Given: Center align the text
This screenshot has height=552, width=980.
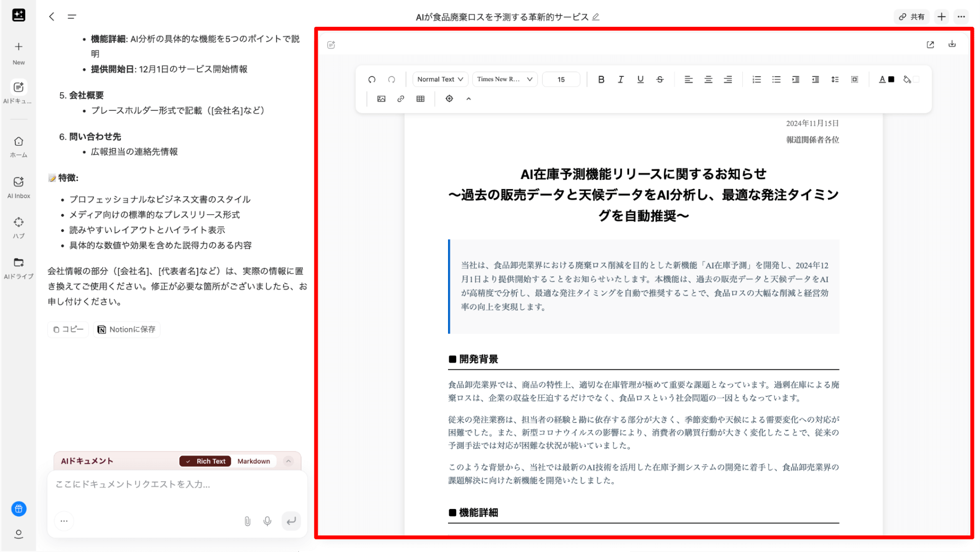Looking at the screenshot, I should point(708,79).
